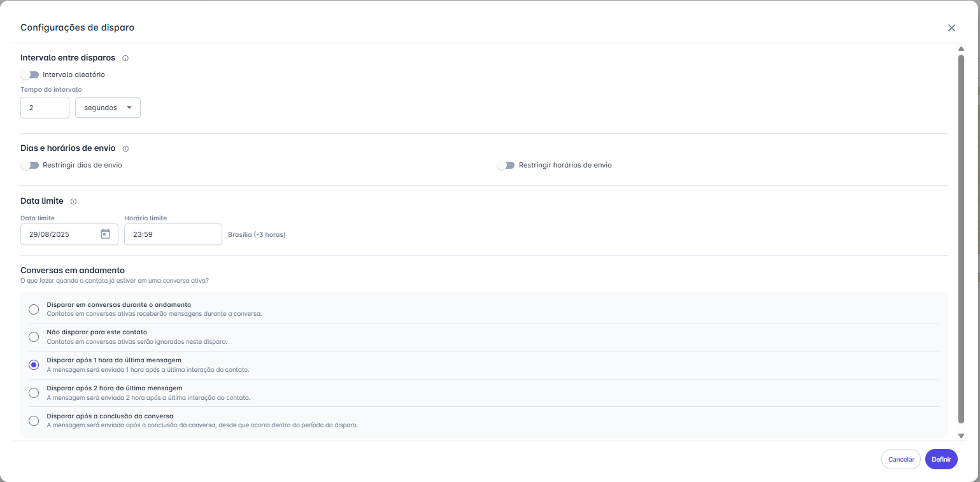
Task: Enable the Intervalo aleatório toggle
Action: point(30,74)
